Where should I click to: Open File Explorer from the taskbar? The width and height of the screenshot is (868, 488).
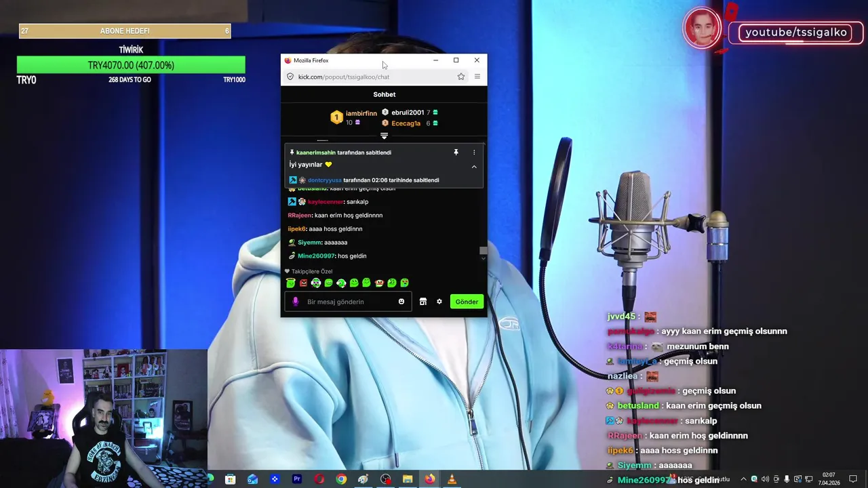(x=408, y=479)
